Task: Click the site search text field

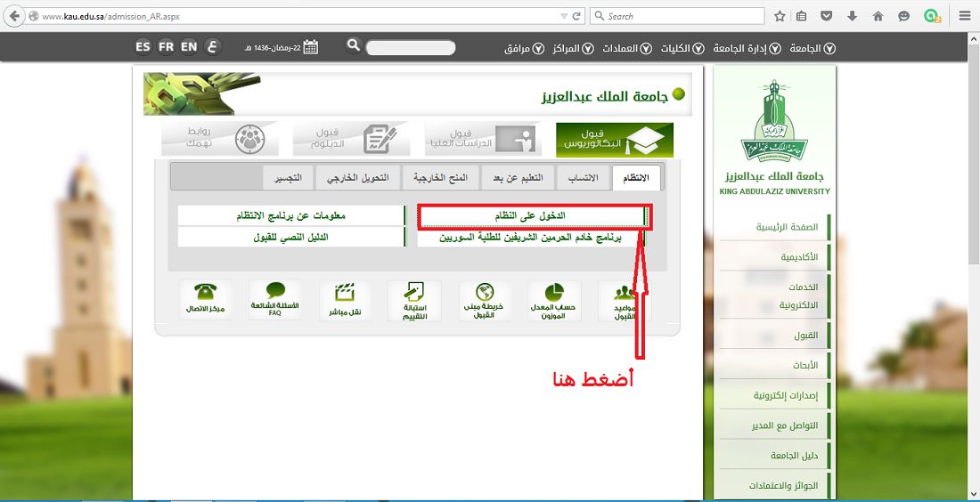Action: pos(411,48)
